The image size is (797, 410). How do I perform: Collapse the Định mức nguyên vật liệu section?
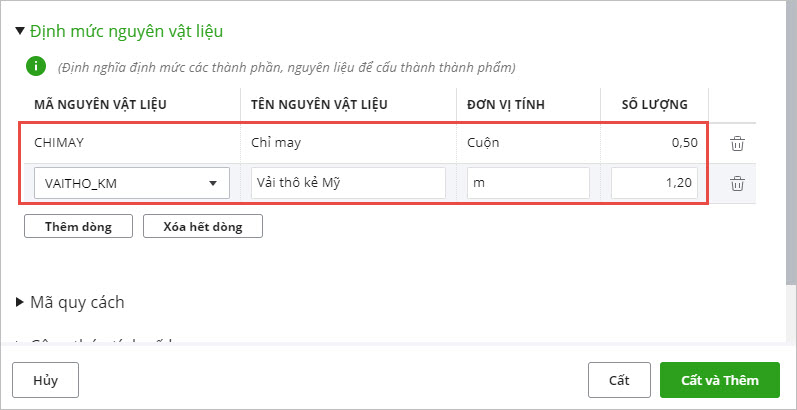tap(21, 31)
